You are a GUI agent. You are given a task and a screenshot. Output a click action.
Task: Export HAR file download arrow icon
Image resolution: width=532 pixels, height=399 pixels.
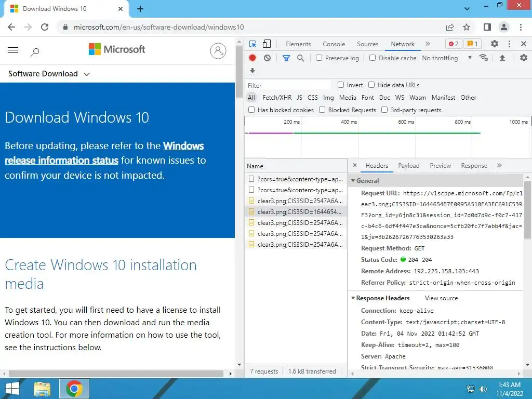click(252, 71)
